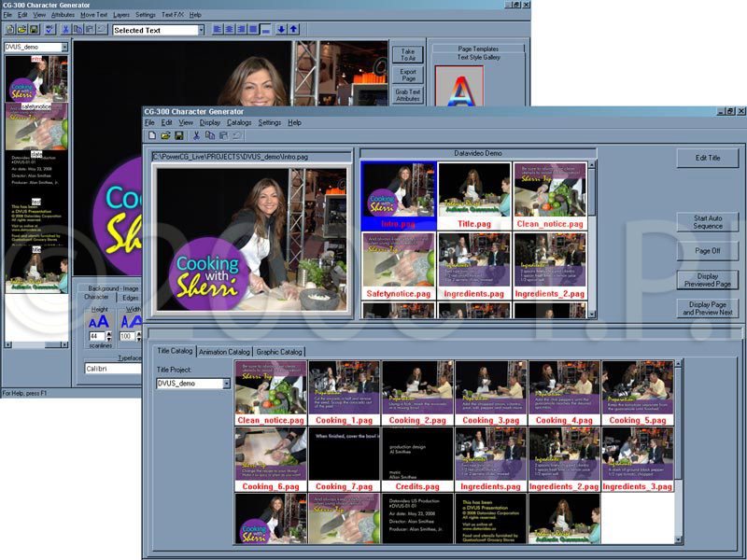Image resolution: width=747 pixels, height=560 pixels.
Task: Click the blue up arrow icon in editor toolbar
Action: tap(293, 30)
